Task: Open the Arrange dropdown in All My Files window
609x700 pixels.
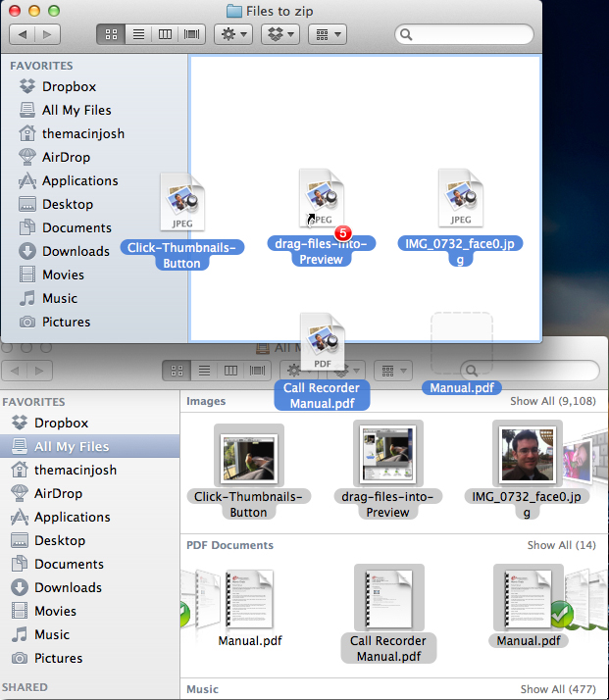Action: [393, 371]
